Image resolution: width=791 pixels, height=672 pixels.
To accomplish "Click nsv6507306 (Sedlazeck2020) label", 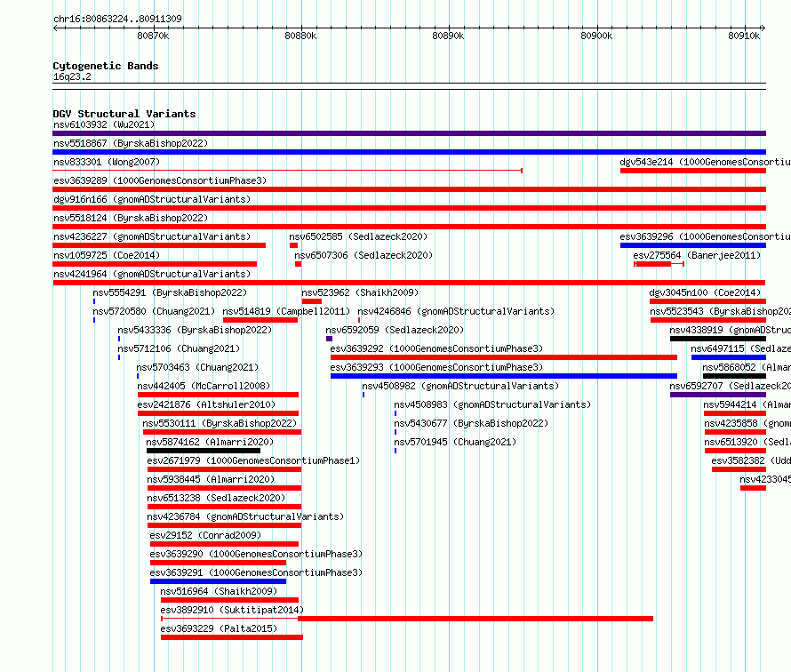I will coord(364,255).
